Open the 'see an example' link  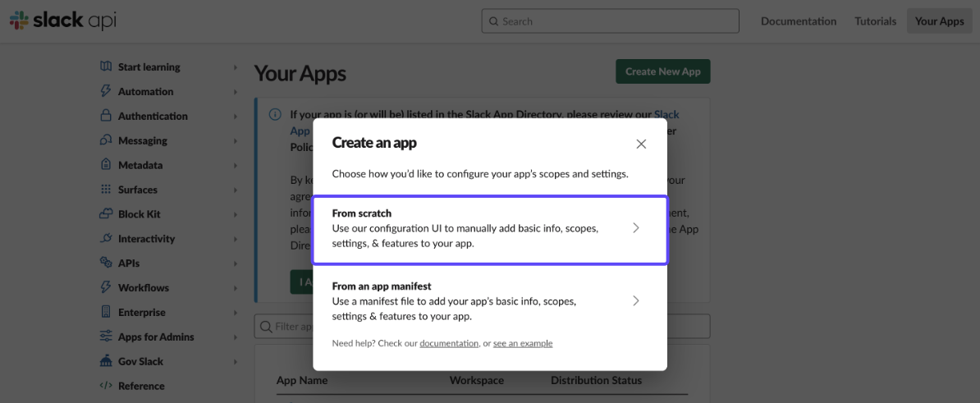point(523,343)
